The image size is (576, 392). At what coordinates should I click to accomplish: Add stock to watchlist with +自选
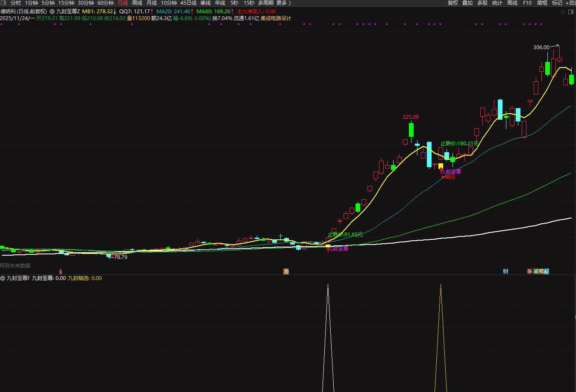570,3
